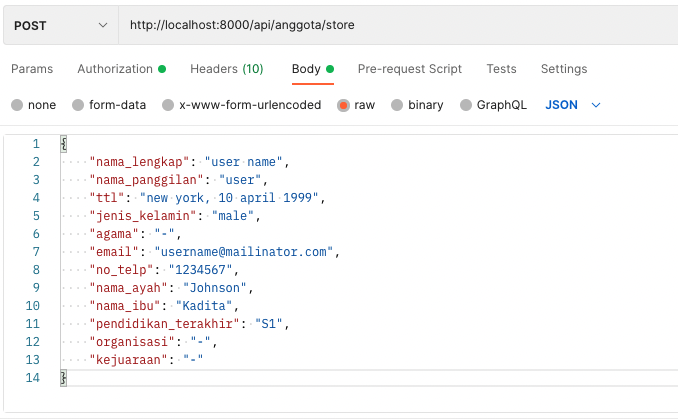
Task: Click the "Kadita" value
Action: coord(204,306)
